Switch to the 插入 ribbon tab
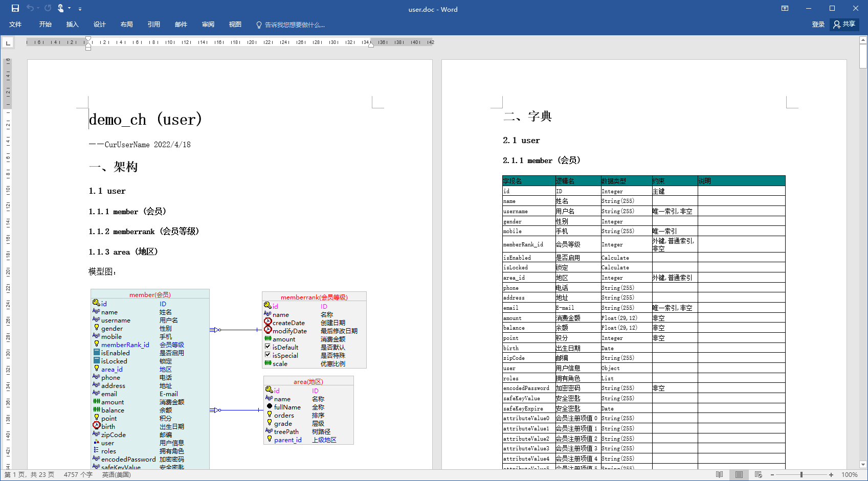The height and width of the screenshot is (481, 868). [73, 25]
